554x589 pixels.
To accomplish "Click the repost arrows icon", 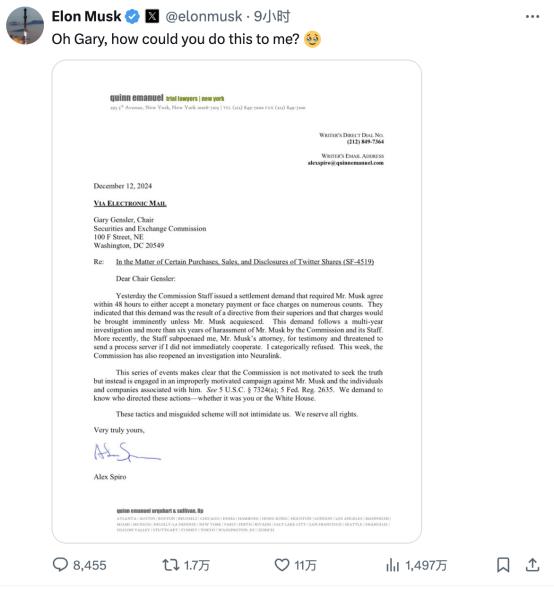I will point(171,565).
